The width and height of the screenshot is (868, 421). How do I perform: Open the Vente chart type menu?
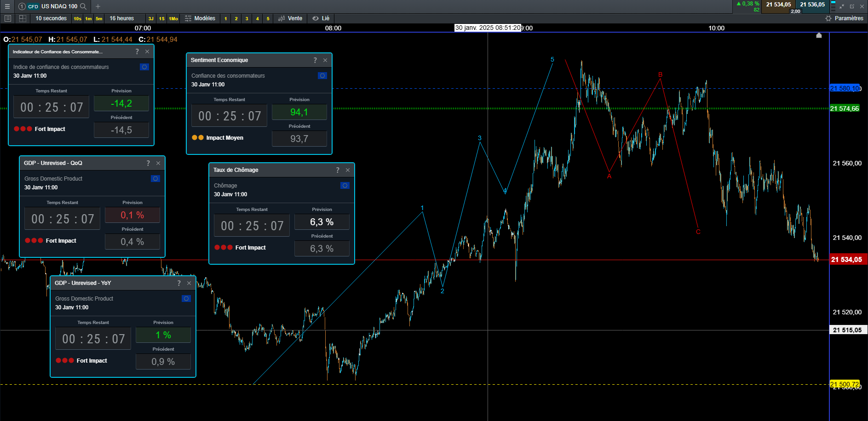290,18
